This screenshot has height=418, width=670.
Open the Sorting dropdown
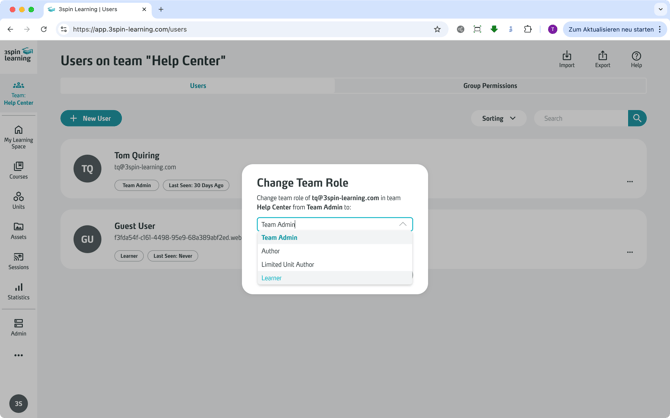(x=498, y=118)
